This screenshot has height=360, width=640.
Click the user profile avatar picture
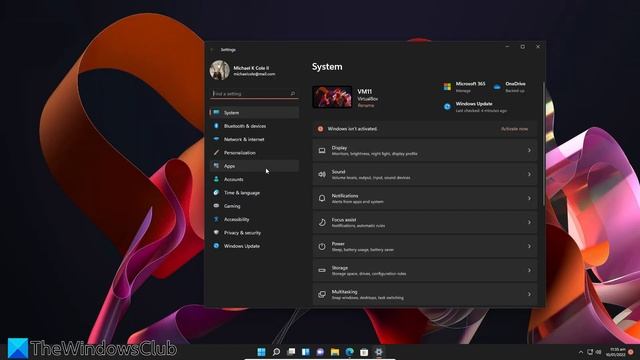(220, 70)
